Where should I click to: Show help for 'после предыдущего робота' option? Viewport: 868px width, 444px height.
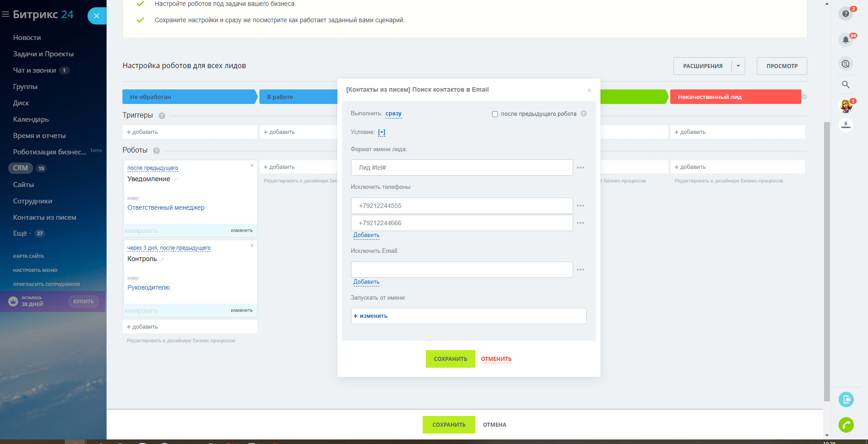584,113
